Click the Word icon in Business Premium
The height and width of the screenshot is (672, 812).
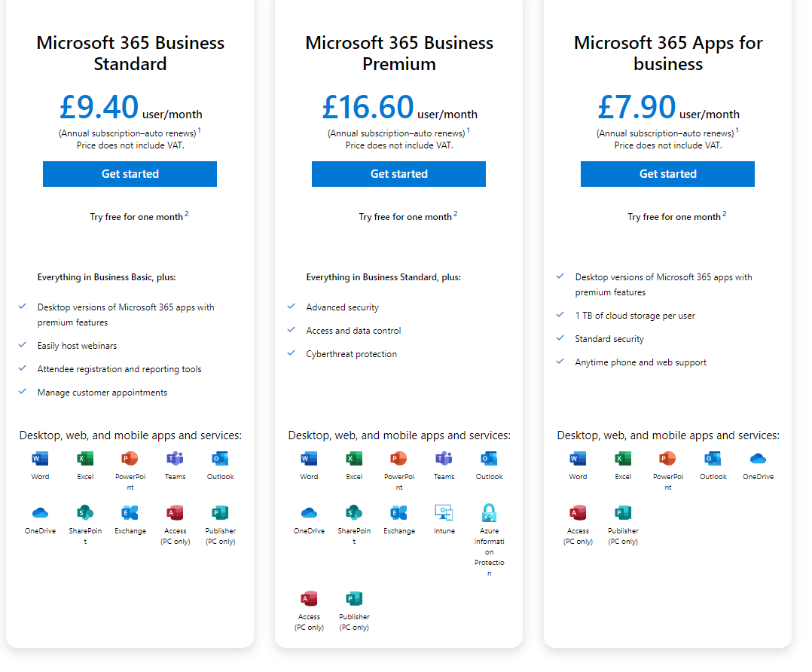pyautogui.click(x=309, y=459)
